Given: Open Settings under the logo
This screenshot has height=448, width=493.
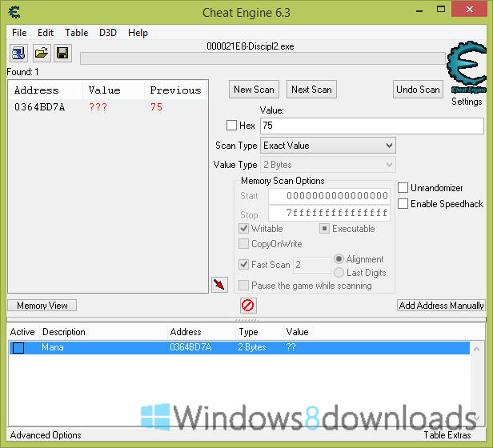Looking at the screenshot, I should [467, 102].
